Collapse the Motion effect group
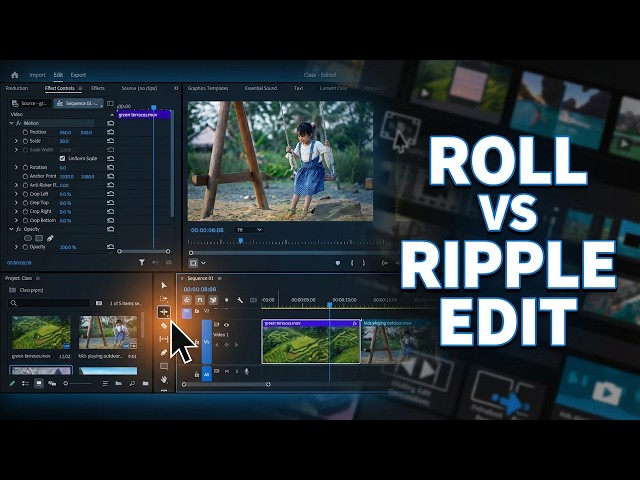Screen dimensions: 640x480 pyautogui.click(x=11, y=123)
